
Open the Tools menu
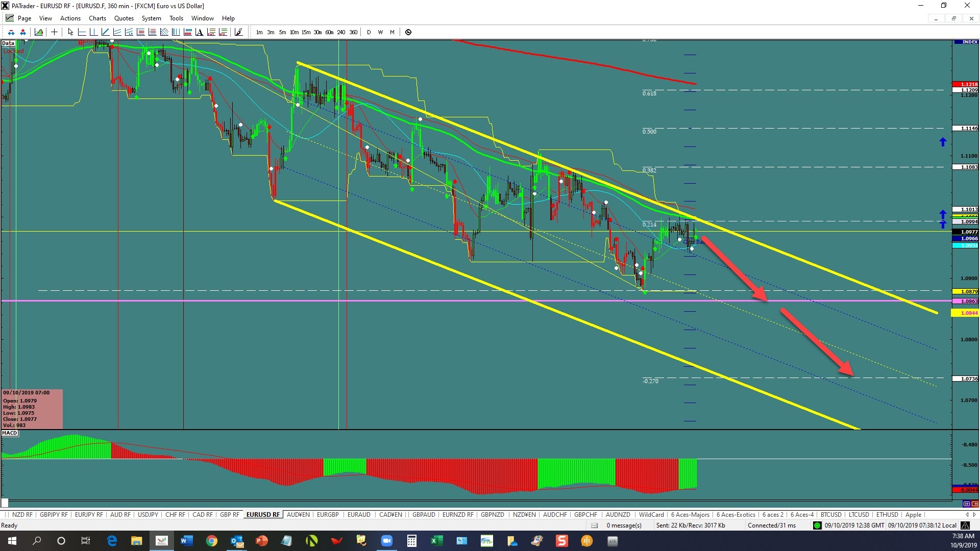[176, 18]
